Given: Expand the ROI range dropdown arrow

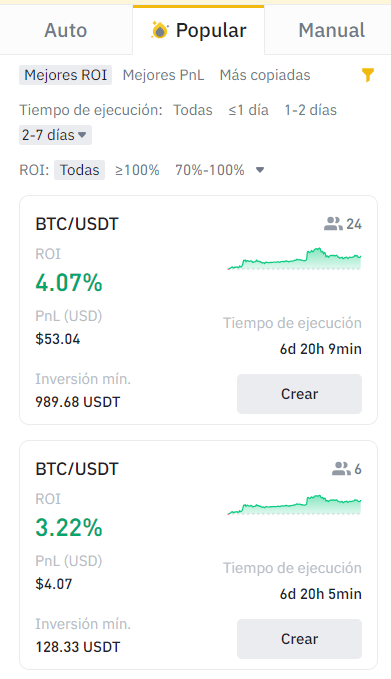Looking at the screenshot, I should pos(260,170).
